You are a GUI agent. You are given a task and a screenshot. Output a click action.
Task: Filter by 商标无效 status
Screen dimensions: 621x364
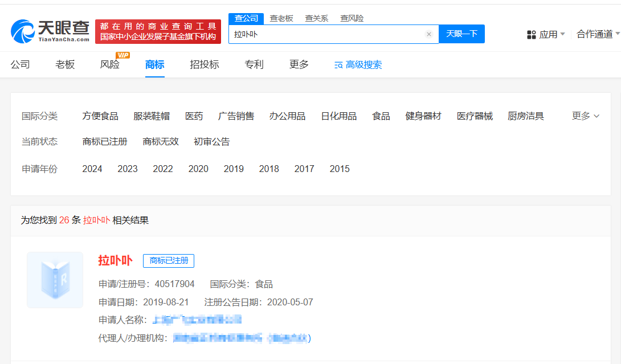pos(161,142)
